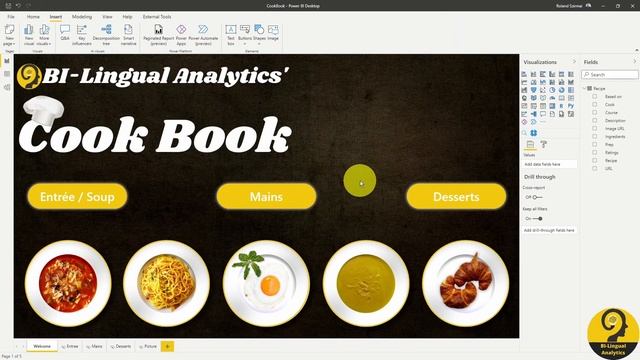Image resolution: width=640 pixels, height=360 pixels.
Task: Insert the Key influencers visual
Action: (82, 35)
